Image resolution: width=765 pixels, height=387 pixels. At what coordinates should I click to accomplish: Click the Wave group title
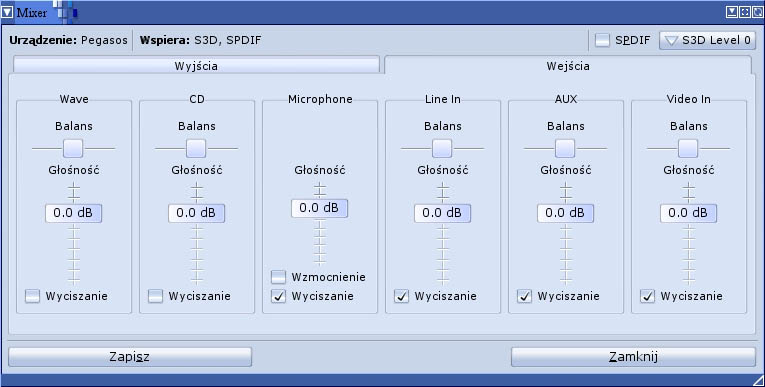(74, 99)
